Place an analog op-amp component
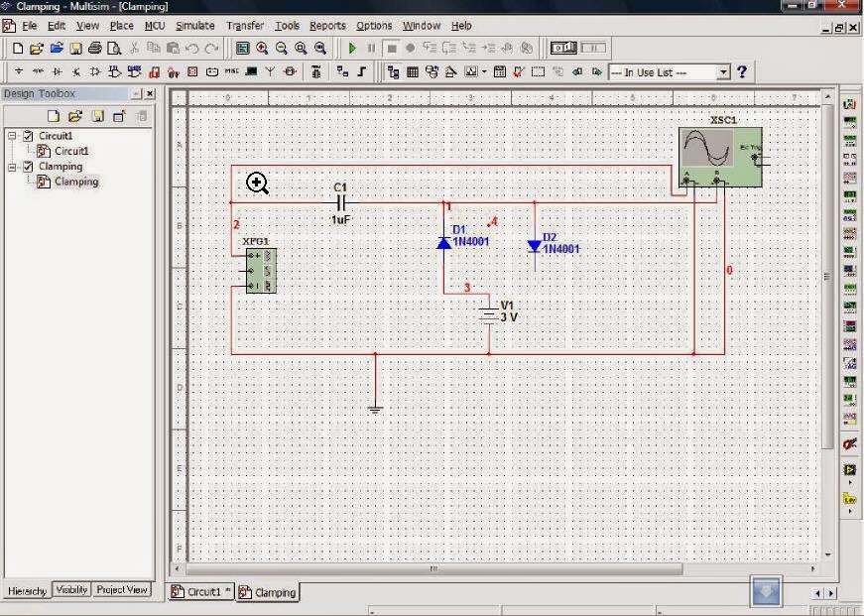864x616 pixels. [x=95, y=72]
